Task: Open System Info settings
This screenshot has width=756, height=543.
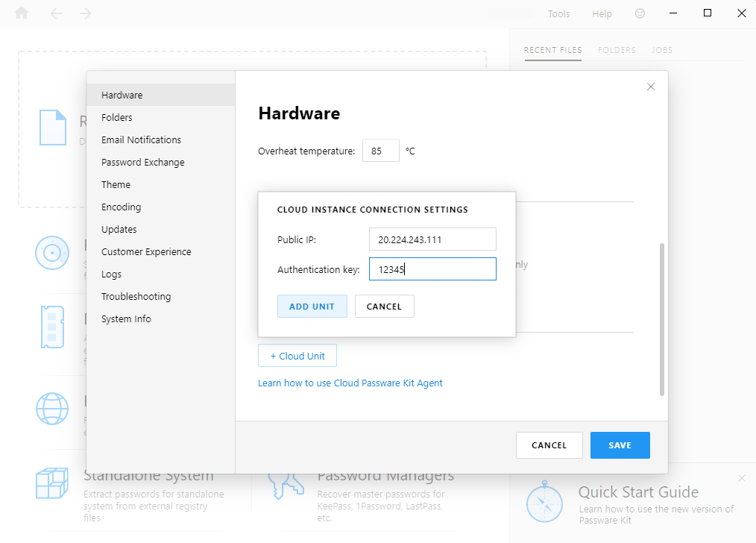Action: pyautogui.click(x=160, y=319)
